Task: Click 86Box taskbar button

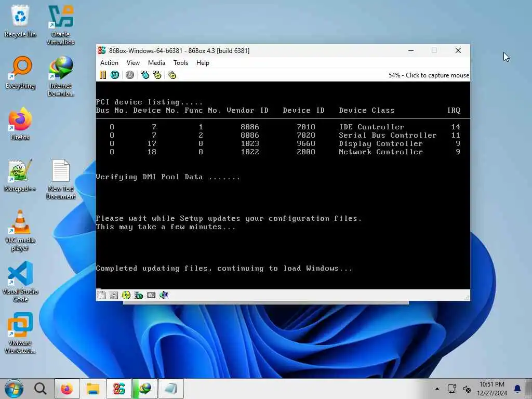Action: click(119, 389)
